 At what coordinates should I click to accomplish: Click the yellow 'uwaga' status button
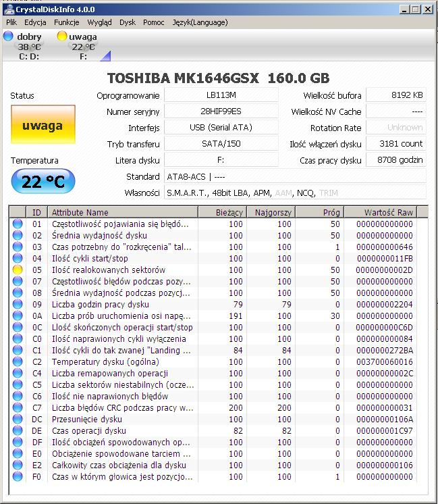pos(43,124)
